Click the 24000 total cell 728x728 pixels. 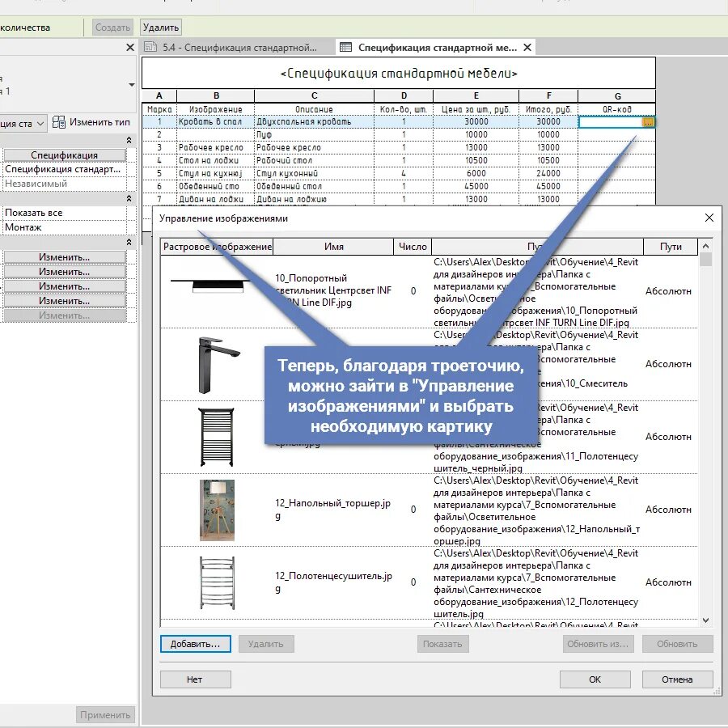click(548, 173)
